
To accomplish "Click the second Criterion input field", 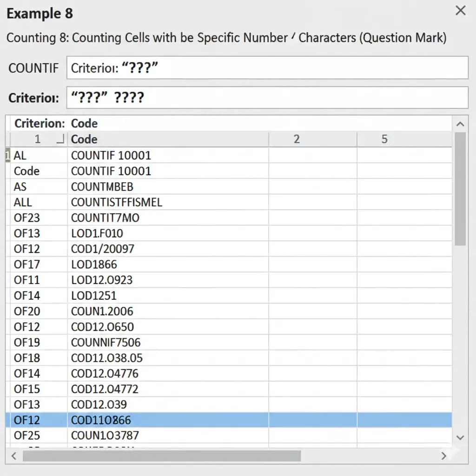I will pyautogui.click(x=267, y=97).
